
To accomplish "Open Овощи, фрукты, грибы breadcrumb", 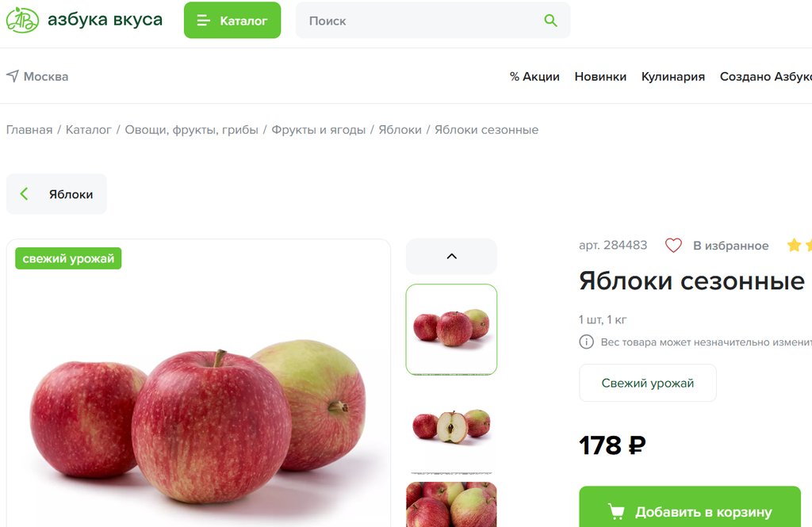I will (x=191, y=130).
